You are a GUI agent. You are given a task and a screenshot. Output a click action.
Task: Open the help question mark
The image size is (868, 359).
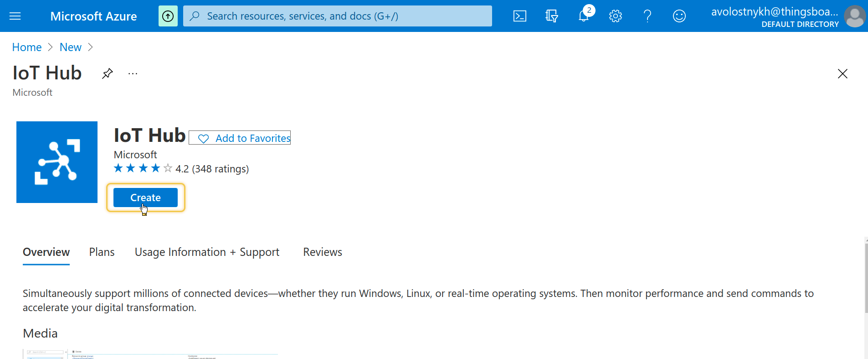[x=647, y=16]
